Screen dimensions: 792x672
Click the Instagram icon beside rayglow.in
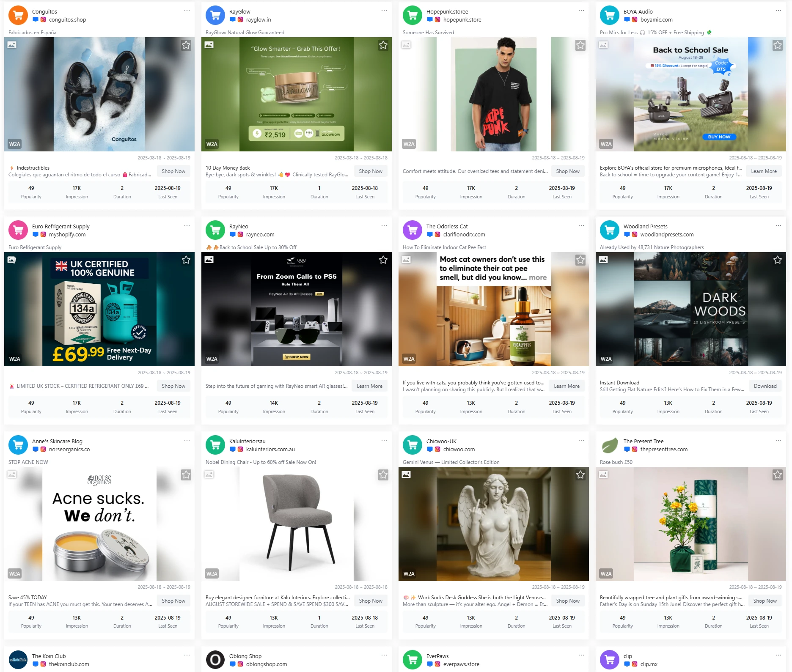tap(240, 20)
